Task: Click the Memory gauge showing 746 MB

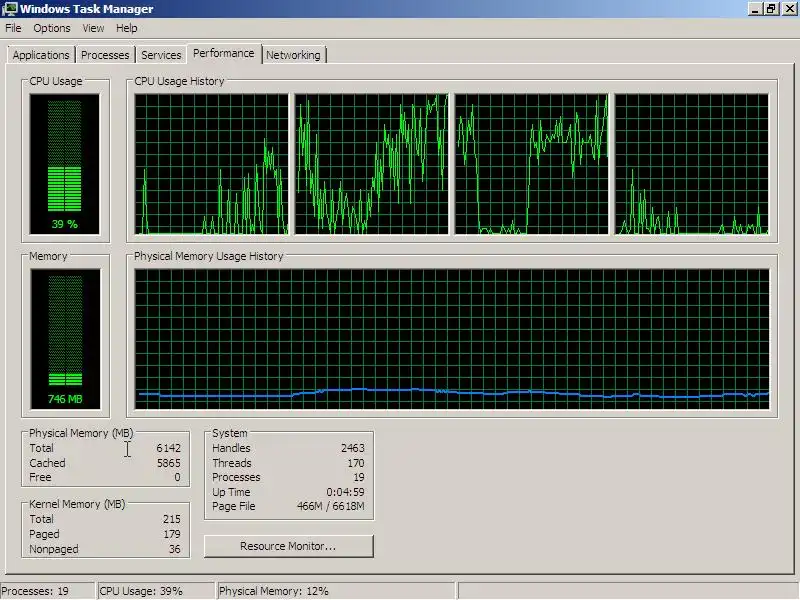Action: coord(65,339)
